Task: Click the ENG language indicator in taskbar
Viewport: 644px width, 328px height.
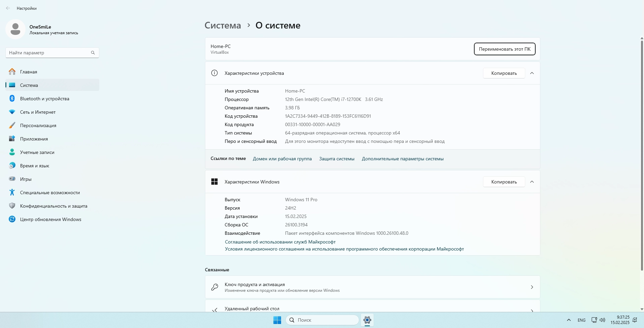Action: tap(582, 320)
